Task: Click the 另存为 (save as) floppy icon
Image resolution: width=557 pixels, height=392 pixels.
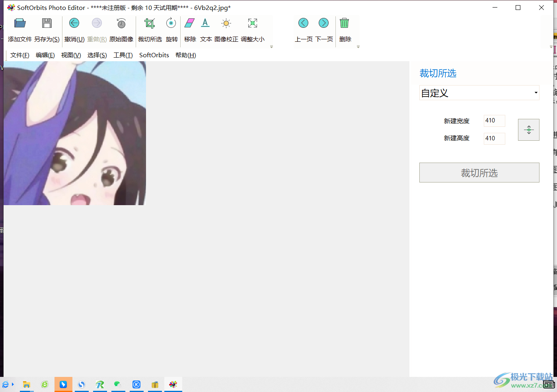Action: (47, 23)
